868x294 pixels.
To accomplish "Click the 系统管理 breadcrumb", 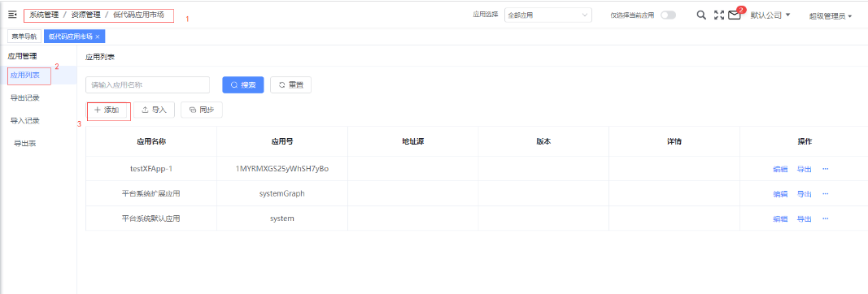I will pos(44,15).
